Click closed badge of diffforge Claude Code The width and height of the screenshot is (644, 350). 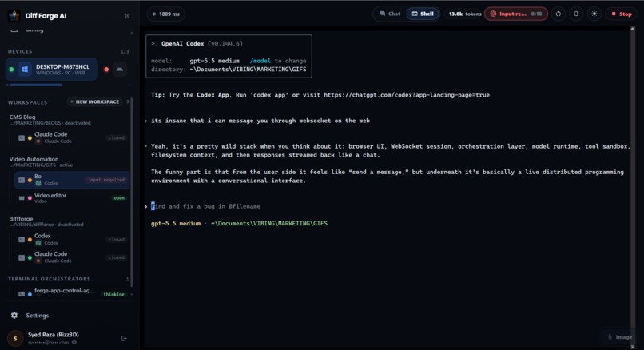[x=116, y=257]
